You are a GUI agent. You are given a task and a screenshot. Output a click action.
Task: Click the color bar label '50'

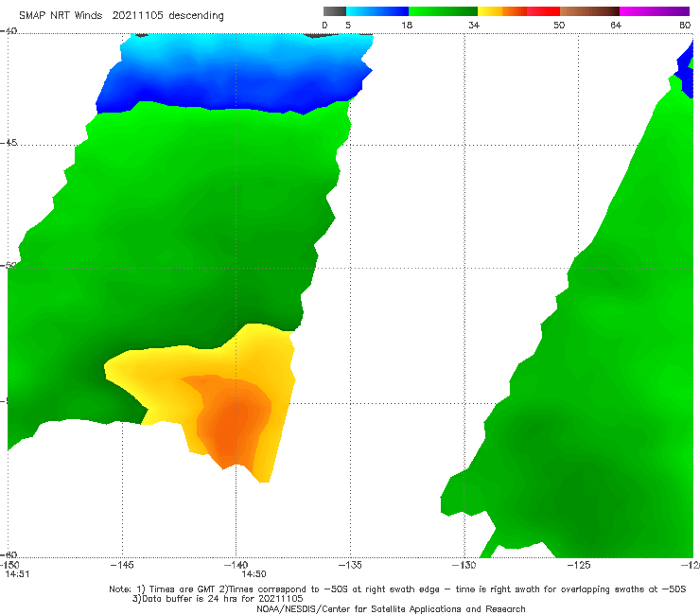point(559,26)
